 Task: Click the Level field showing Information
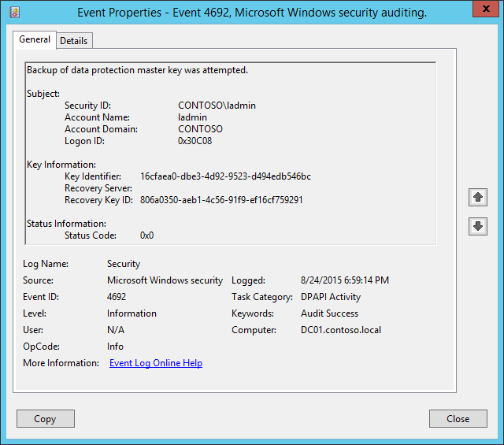point(132,313)
